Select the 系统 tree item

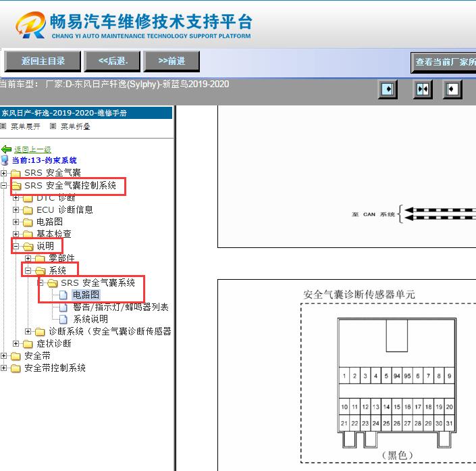57,270
